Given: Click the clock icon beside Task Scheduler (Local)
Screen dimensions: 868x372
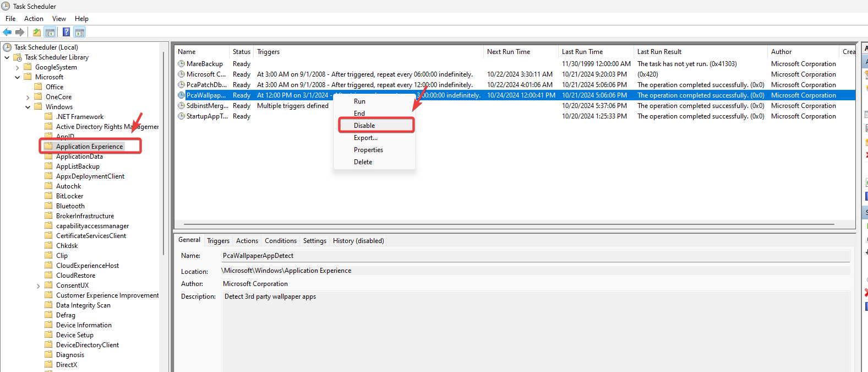Looking at the screenshot, I should click(x=7, y=47).
